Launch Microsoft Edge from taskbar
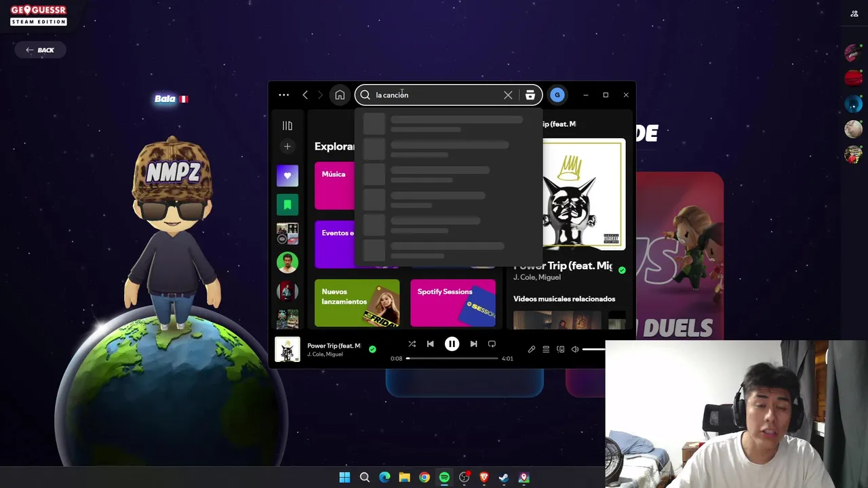868x488 pixels. point(384,478)
